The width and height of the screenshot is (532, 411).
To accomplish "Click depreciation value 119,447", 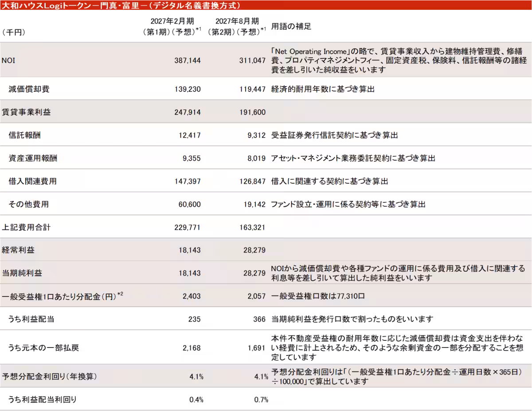I will [x=252, y=89].
